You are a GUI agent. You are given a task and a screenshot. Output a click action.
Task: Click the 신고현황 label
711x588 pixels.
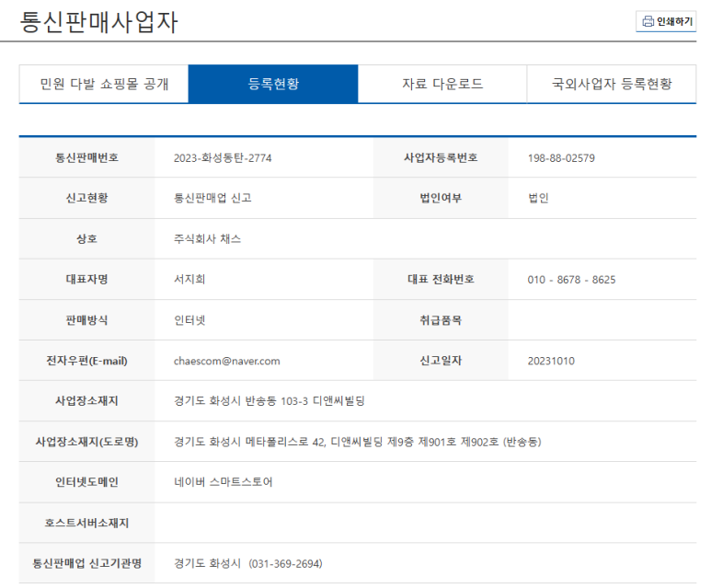[86, 198]
